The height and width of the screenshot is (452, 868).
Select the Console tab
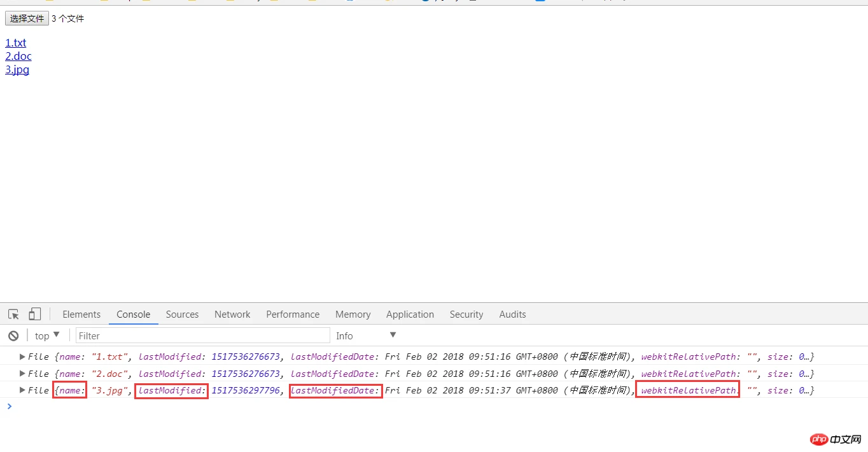[x=134, y=314]
